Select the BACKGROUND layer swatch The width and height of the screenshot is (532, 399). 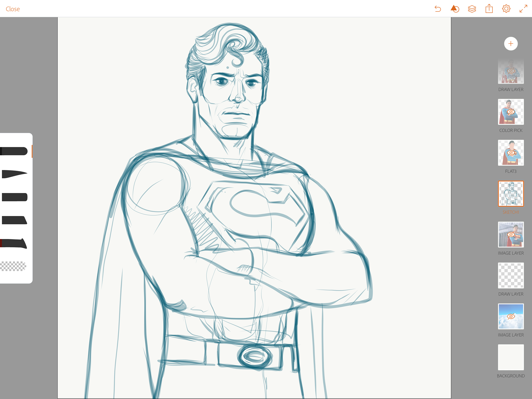click(x=511, y=357)
